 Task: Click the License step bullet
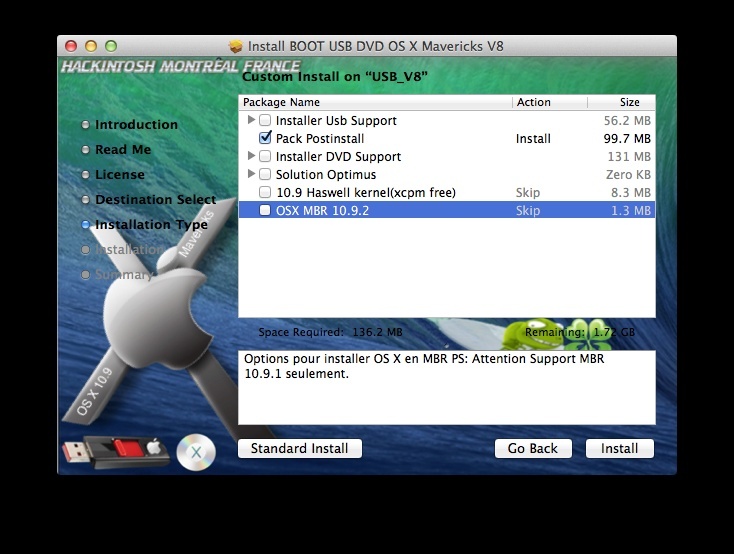tap(85, 175)
